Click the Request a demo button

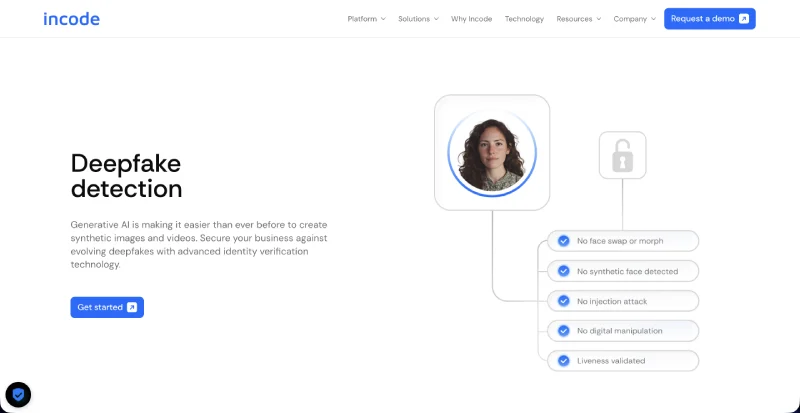click(x=710, y=19)
